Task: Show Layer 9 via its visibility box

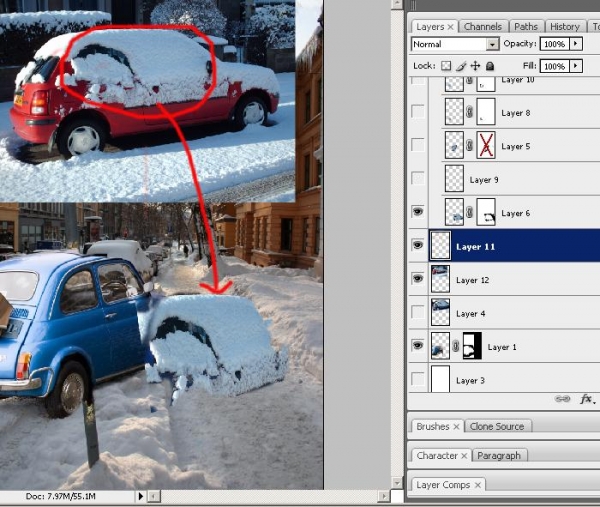Action: point(418,178)
